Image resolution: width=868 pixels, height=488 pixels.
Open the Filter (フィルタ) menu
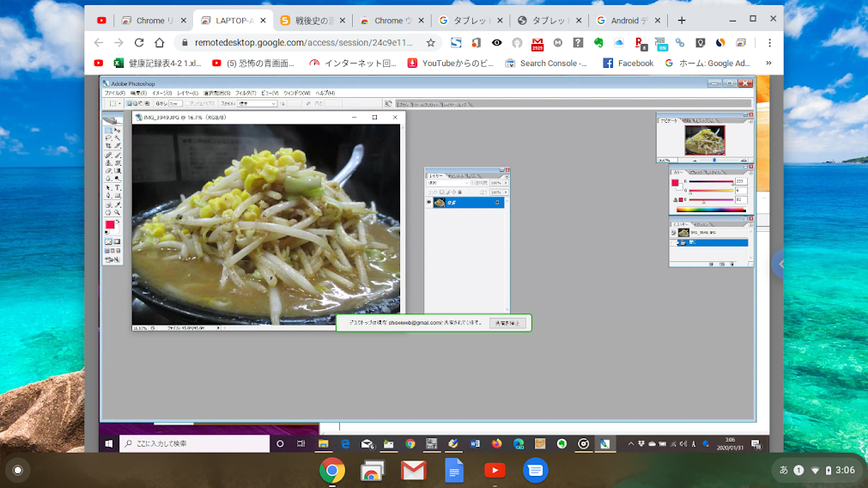[x=246, y=93]
